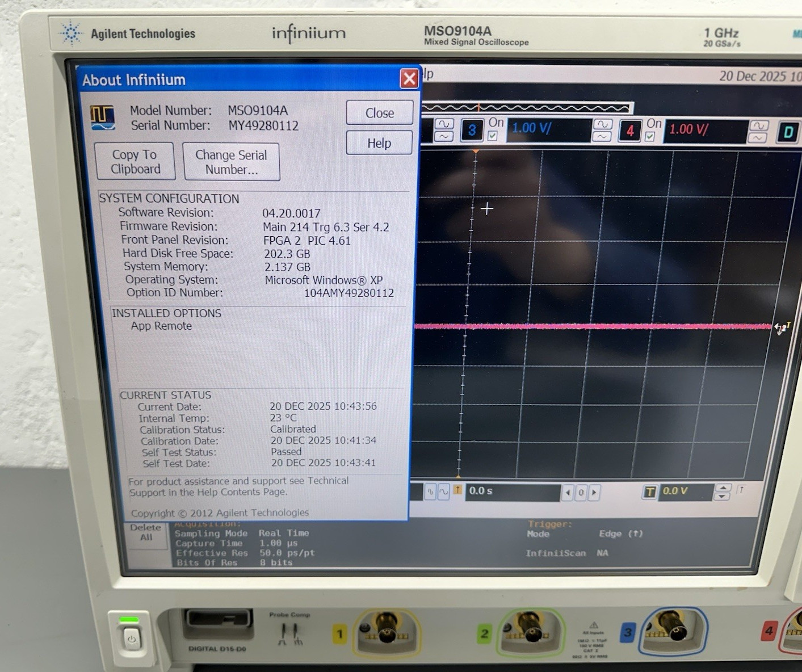The image size is (802, 672).
Task: Click Capture Time 1.00 µs status text
Action: tap(236, 543)
